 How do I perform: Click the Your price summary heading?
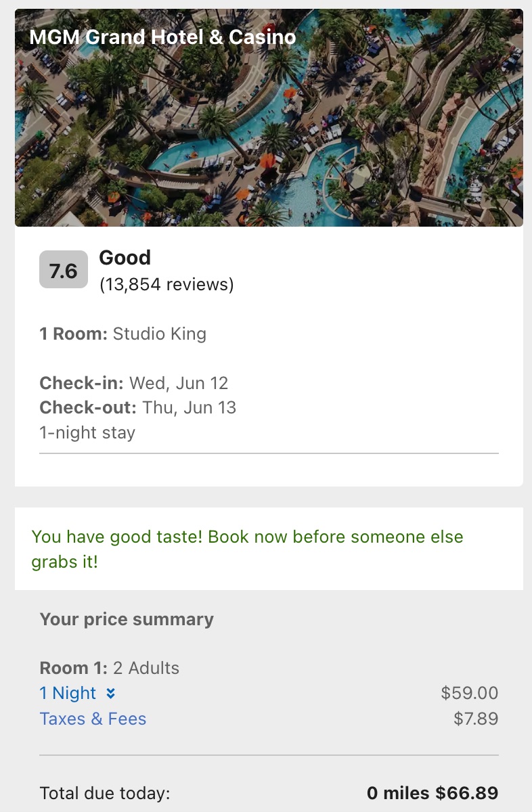(x=127, y=619)
